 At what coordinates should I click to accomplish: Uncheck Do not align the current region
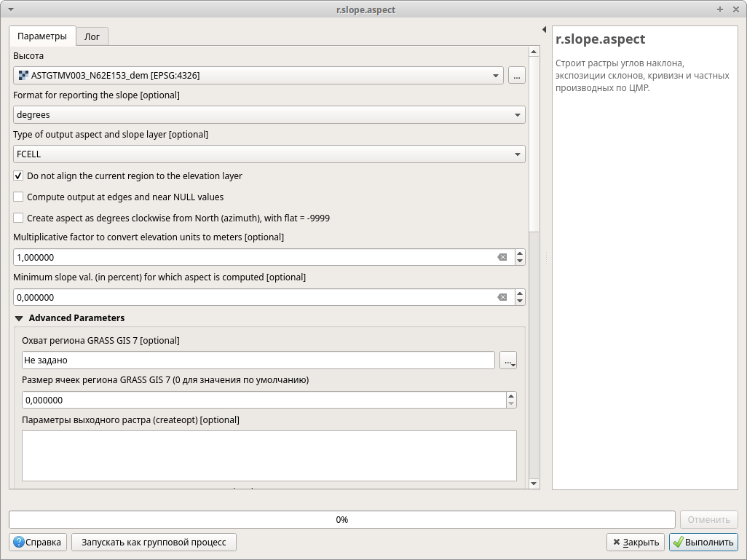click(18, 176)
